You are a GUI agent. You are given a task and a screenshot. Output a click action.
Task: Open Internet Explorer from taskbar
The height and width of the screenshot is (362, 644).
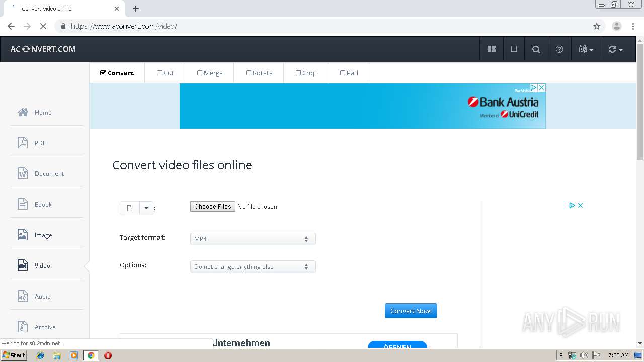[40, 355]
